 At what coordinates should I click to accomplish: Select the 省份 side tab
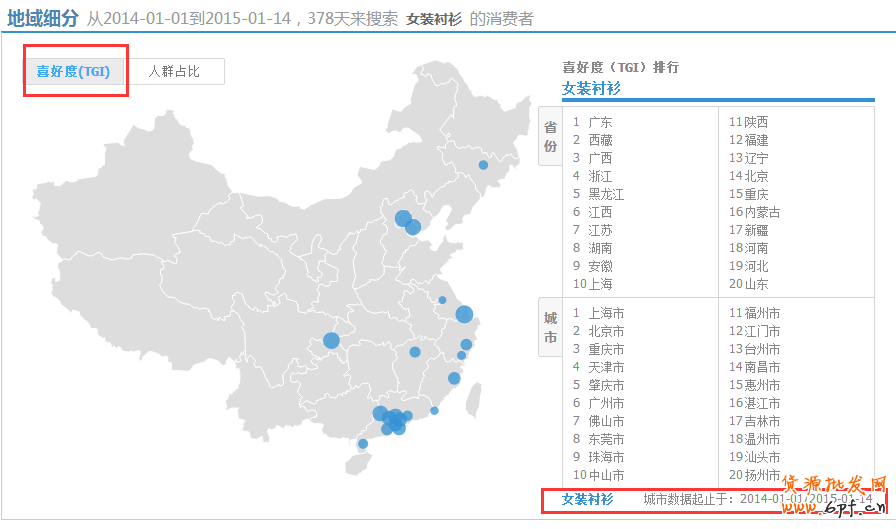point(550,137)
